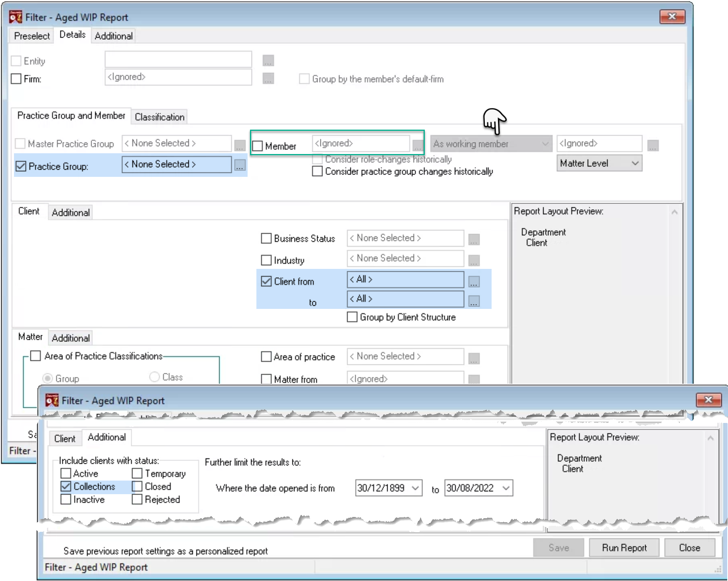The image size is (728, 581).
Task: Click the greyed Save button
Action: (x=558, y=548)
